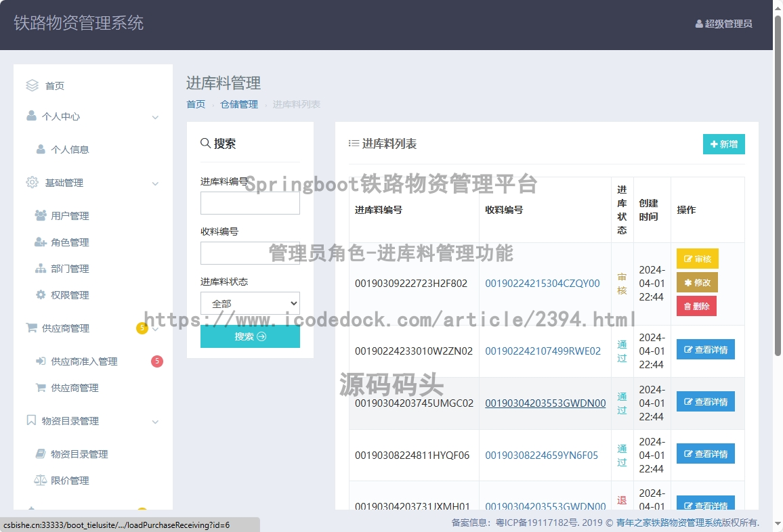The width and height of the screenshot is (783, 532).
Task: Collapse the 个人中心 menu chevron
Action: click(x=155, y=117)
